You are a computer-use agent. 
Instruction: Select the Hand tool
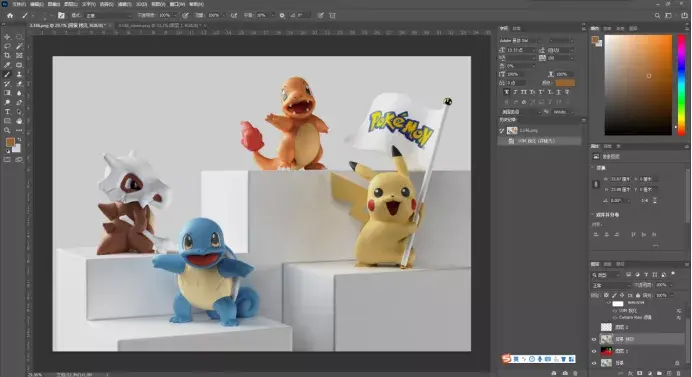pyautogui.click(x=19, y=121)
